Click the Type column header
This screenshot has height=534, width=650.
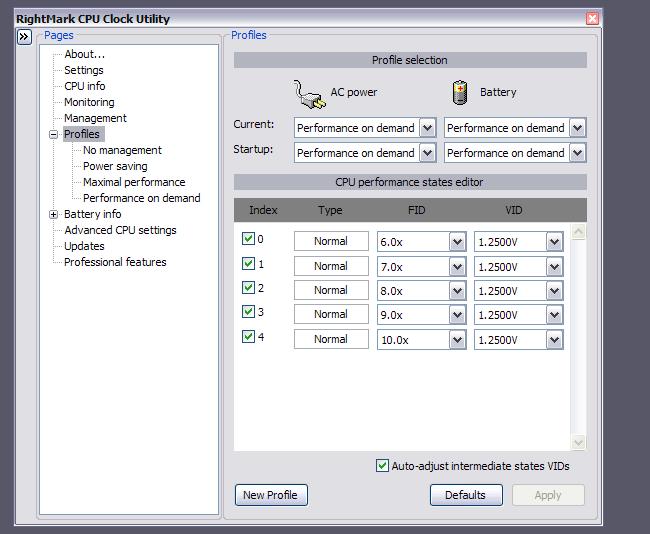pos(330,210)
